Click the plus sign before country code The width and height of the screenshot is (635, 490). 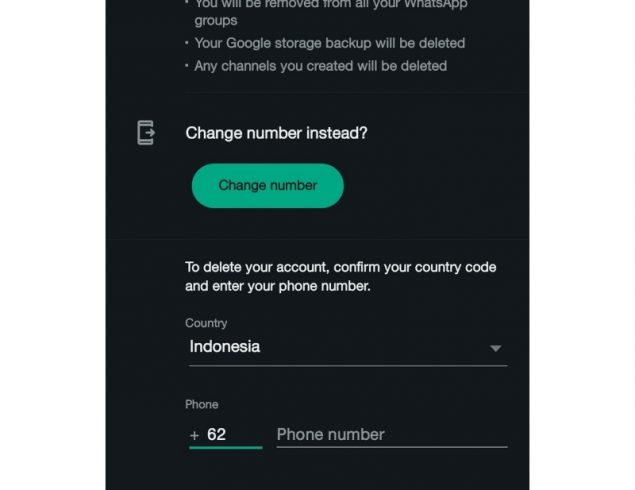pyautogui.click(x=194, y=435)
